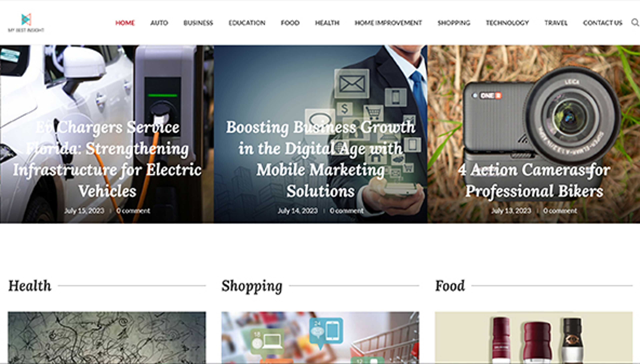Open the Health section thumbnail image
The width and height of the screenshot is (640, 364).
point(107,338)
